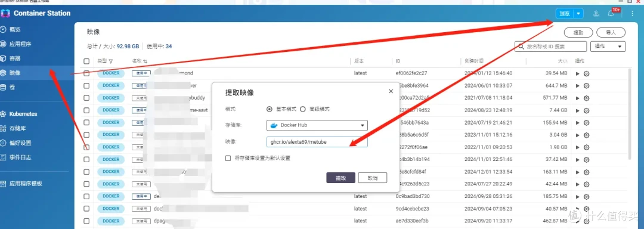
Task: Click the 使用中: 34 count text
Action: coord(159,47)
